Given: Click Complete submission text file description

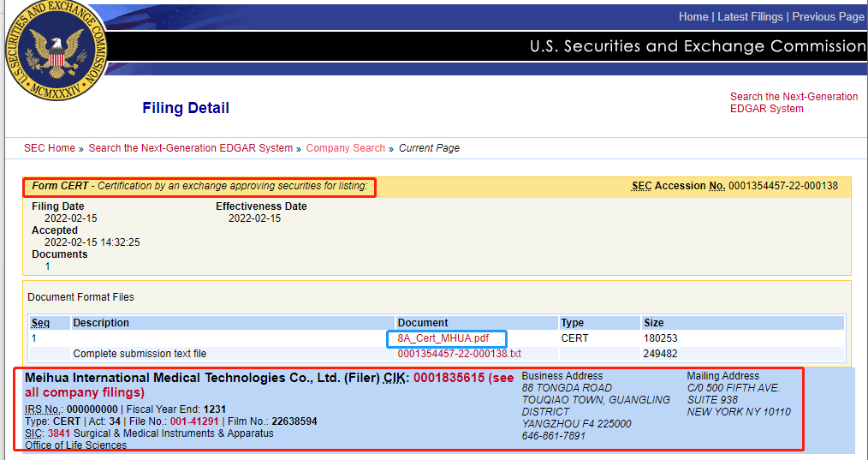Looking at the screenshot, I should pyautogui.click(x=140, y=354).
